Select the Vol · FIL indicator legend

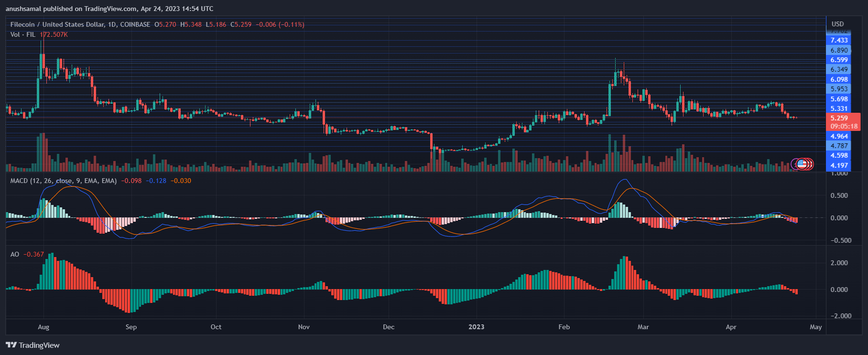pos(23,34)
